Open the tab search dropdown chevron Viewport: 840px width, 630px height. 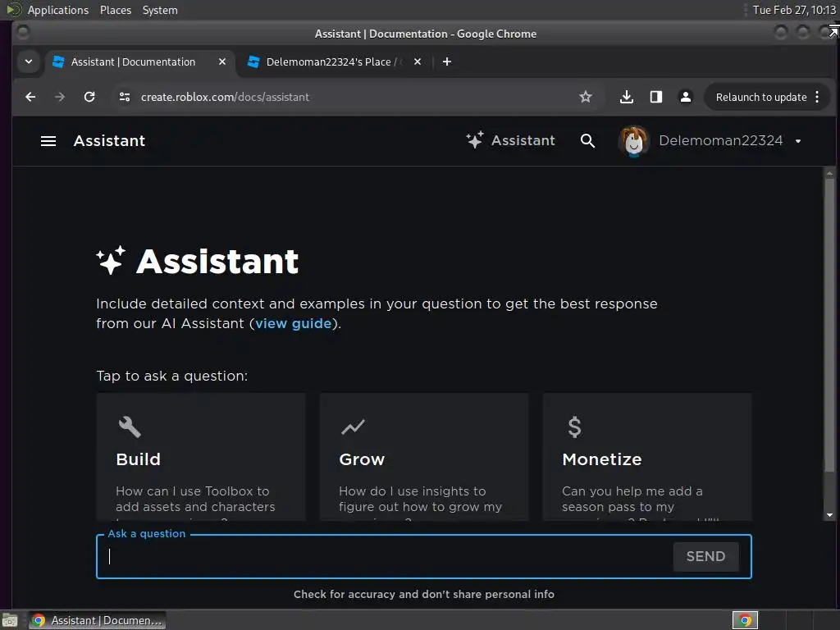tap(29, 62)
